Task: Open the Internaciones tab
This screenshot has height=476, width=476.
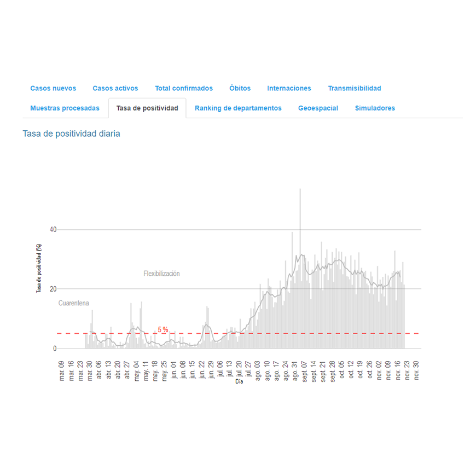Action: [x=289, y=88]
